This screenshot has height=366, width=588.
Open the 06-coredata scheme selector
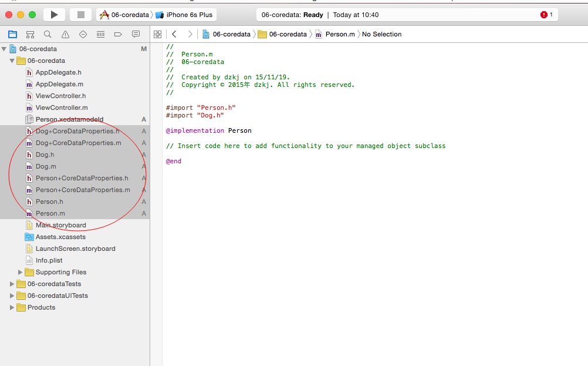tap(126, 15)
